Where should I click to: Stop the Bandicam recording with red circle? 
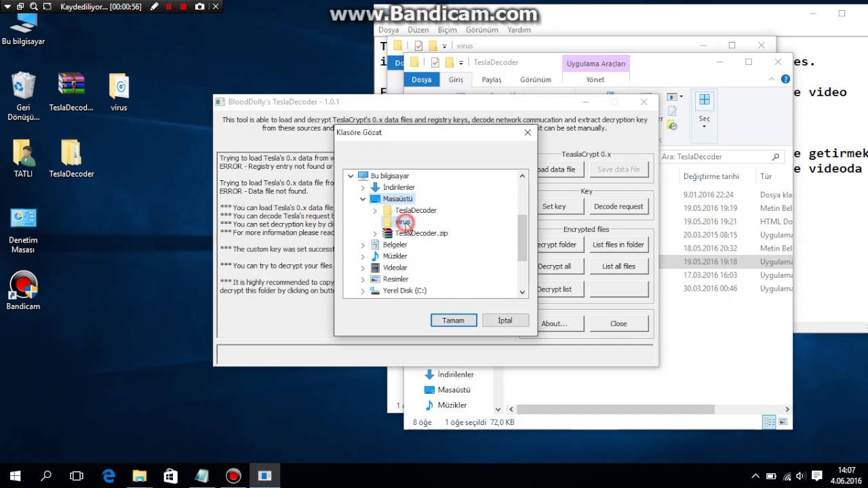coord(184,6)
